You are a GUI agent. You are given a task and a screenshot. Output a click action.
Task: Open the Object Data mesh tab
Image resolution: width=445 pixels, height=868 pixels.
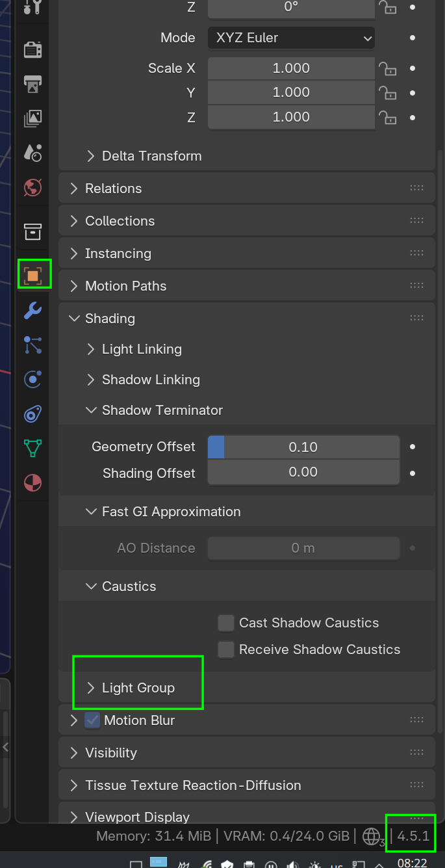pyautogui.click(x=32, y=448)
